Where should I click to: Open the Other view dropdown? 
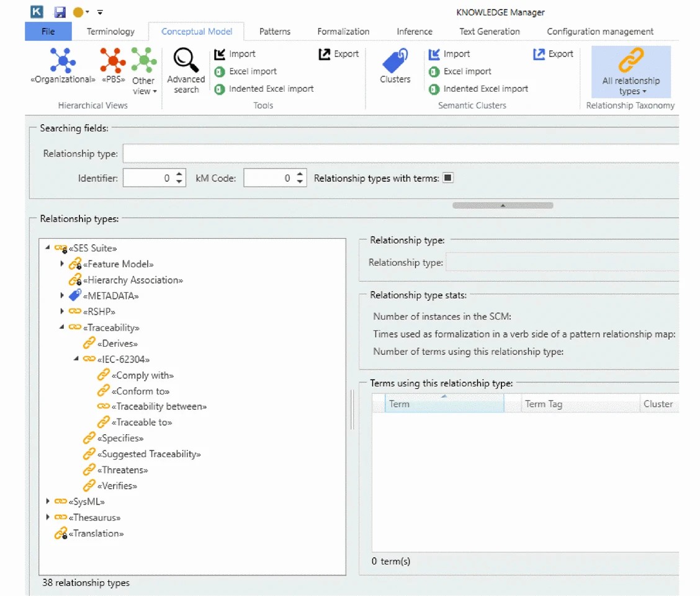pos(144,70)
